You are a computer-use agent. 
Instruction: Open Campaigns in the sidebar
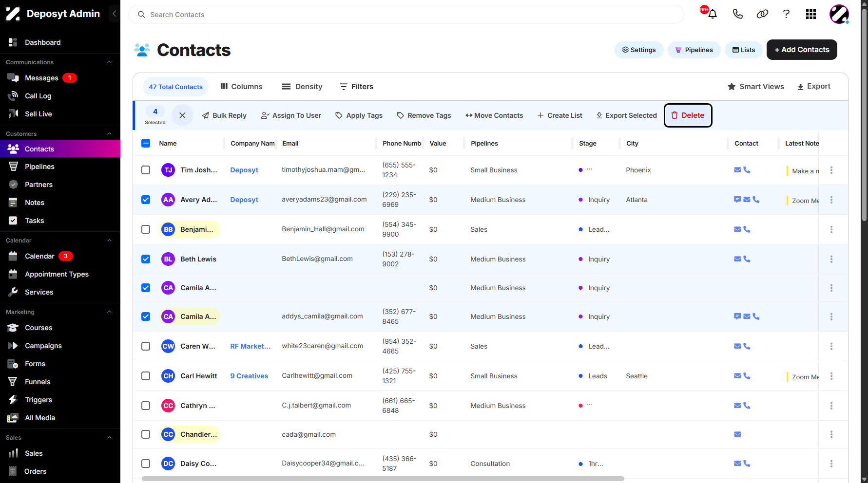coord(43,346)
